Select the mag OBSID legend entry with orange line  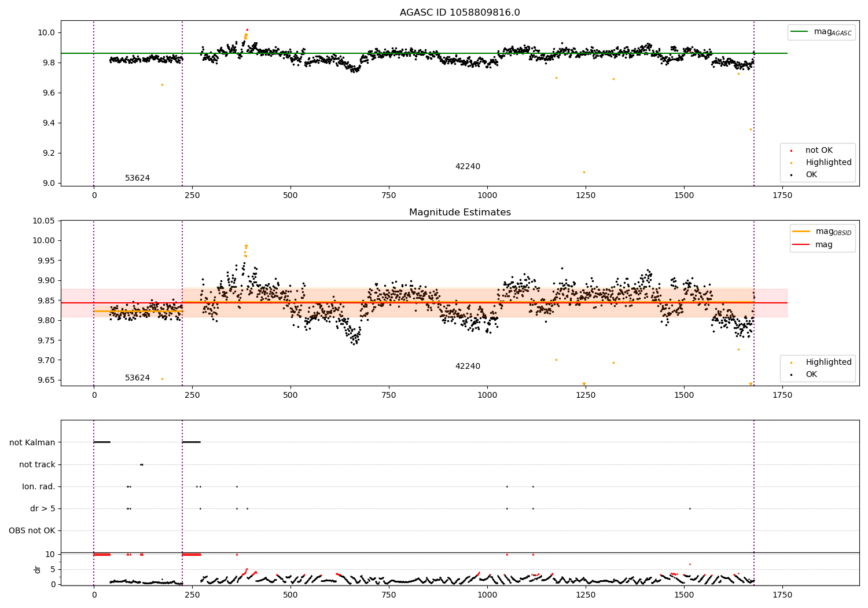822,232
